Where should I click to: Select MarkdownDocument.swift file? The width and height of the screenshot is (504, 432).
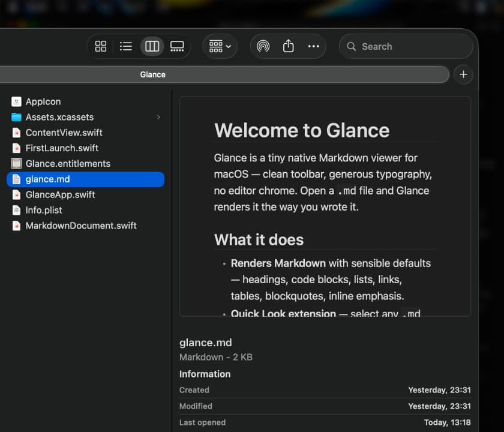(85, 226)
